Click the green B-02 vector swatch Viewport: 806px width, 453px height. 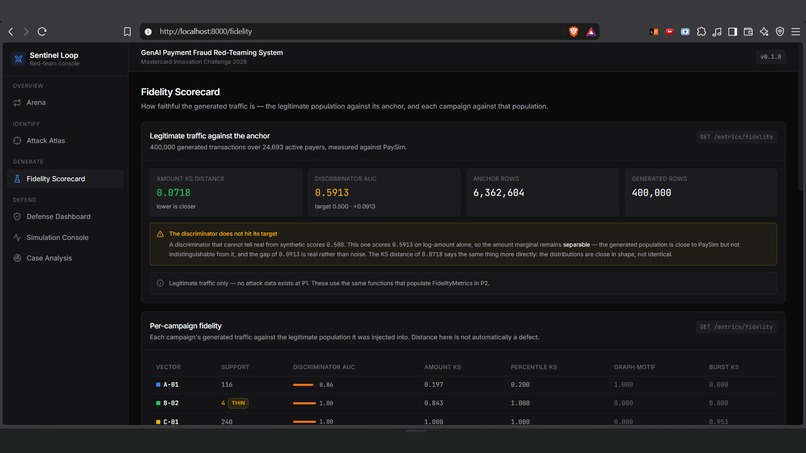click(158, 403)
